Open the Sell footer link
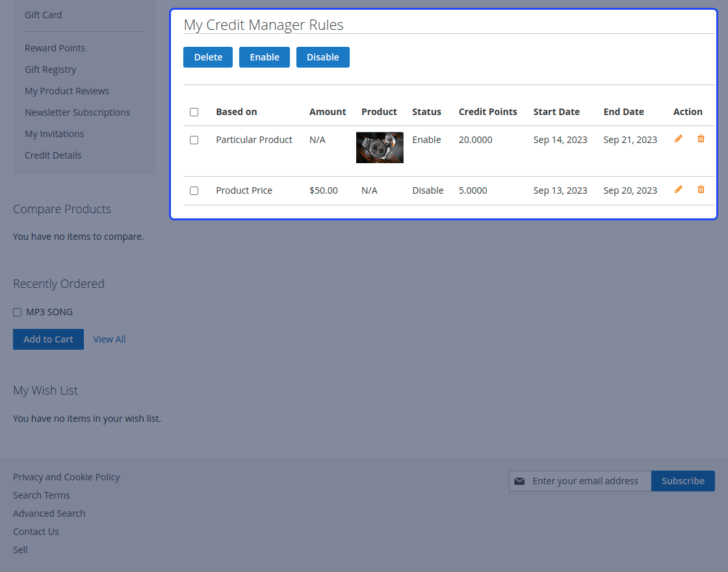 tap(20, 550)
